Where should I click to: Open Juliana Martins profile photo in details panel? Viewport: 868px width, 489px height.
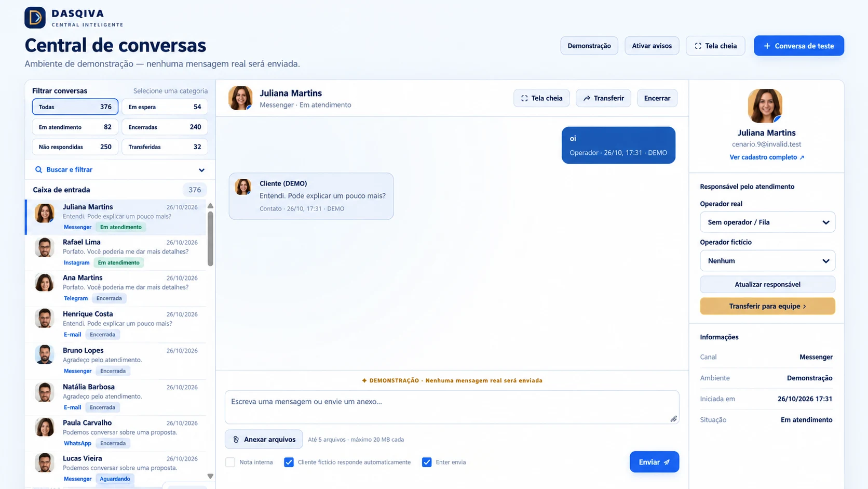point(765,105)
